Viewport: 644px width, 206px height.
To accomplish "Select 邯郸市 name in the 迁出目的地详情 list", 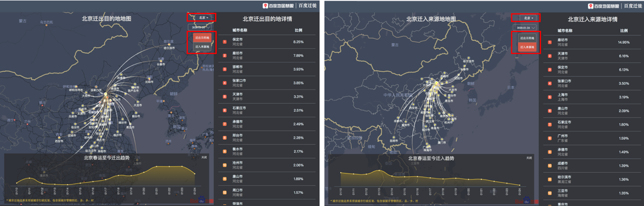I will [x=237, y=67].
